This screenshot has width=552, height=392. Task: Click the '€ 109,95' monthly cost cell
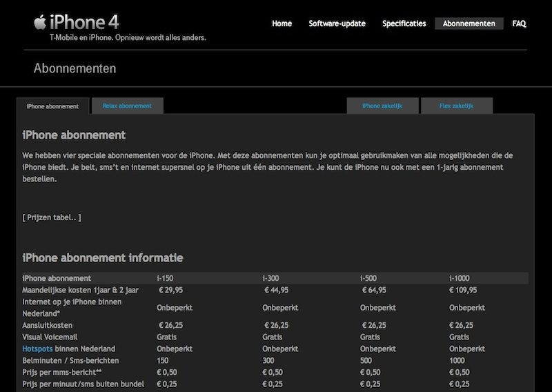click(x=463, y=291)
